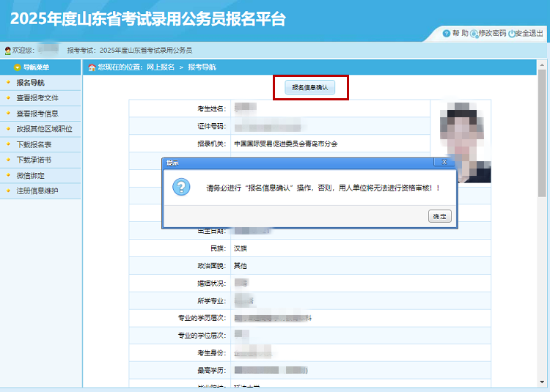The width and height of the screenshot is (550, 392).
Task: Select 改报其他区域职位 menu item
Action: coord(40,129)
